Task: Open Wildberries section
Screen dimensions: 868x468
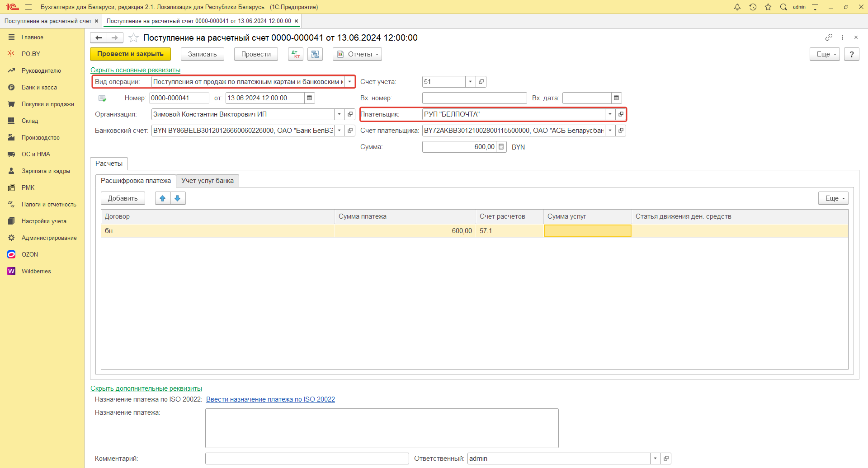Action: [x=36, y=271]
